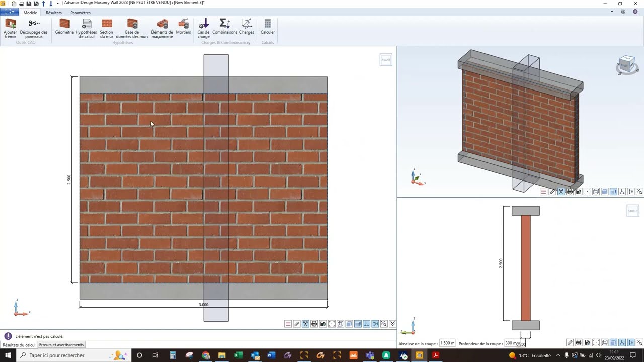Viewport: 644px width, 362px height.
Task: Toggle section cut scissors in 3D view toolbar
Action: click(561, 192)
